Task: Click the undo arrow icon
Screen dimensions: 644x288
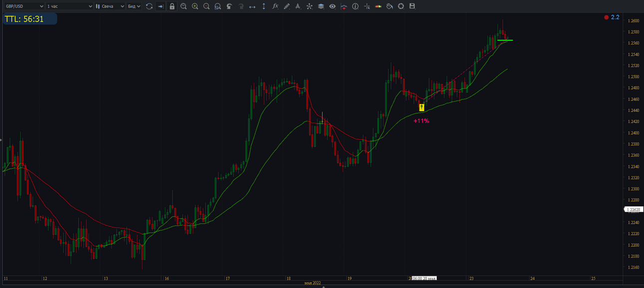Action: click(229, 6)
